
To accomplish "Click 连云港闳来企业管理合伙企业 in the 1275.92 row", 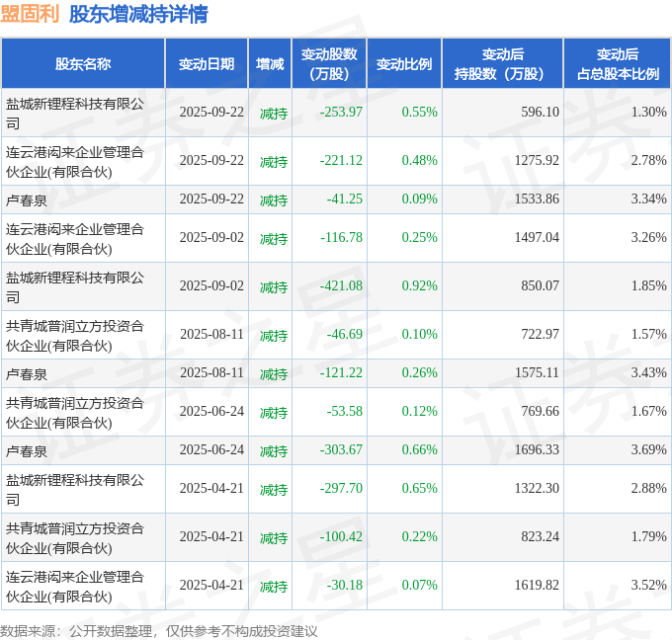I will pos(75,162).
